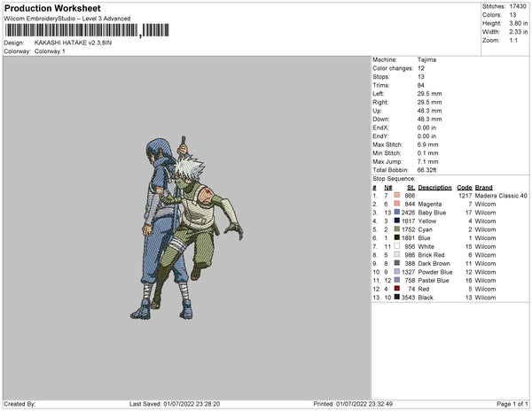Screen dimensions: 532x411
Task: Click the Magenta color swatch in stop sequence
Action: click(x=398, y=204)
